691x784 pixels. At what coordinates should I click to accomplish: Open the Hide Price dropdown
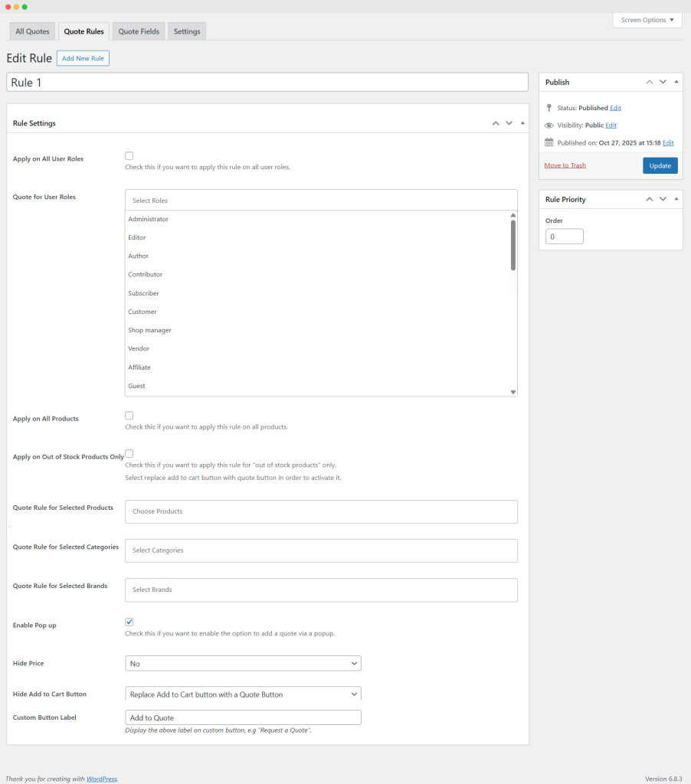(x=243, y=663)
